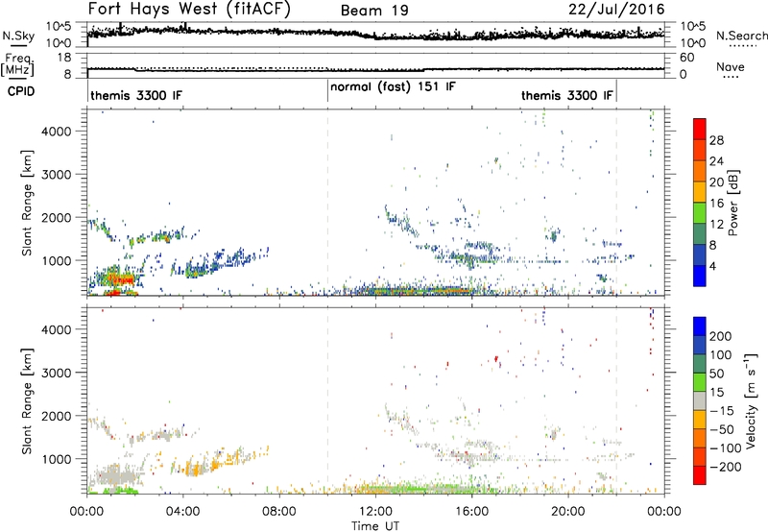Click the 24 value on Power colorbar
This screenshot has width=768, height=532.
(716, 161)
